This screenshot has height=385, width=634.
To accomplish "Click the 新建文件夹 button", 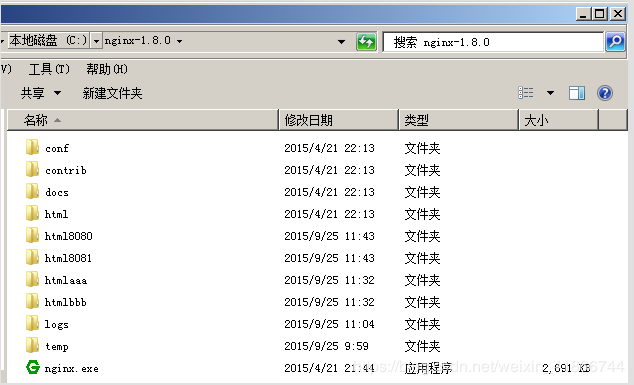I will (112, 93).
